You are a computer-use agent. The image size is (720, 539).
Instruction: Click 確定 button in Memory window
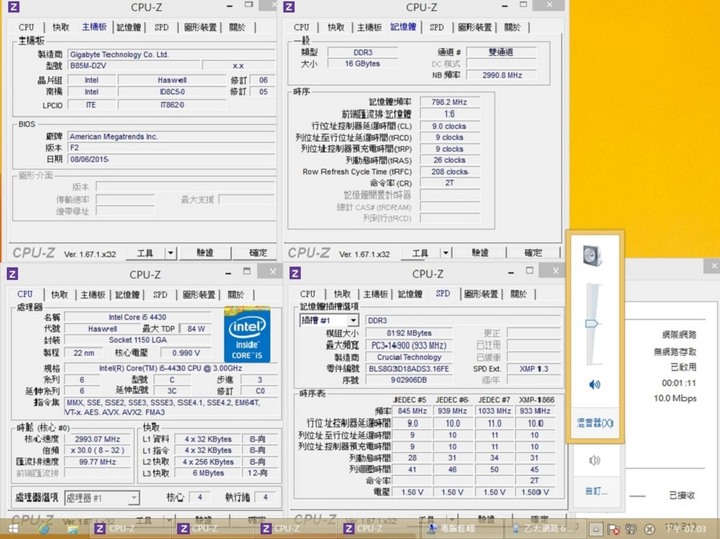click(533, 253)
